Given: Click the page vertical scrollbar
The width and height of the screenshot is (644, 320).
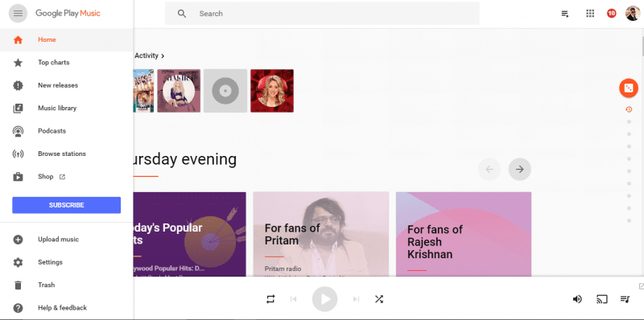Looking at the screenshot, I should [642, 46].
